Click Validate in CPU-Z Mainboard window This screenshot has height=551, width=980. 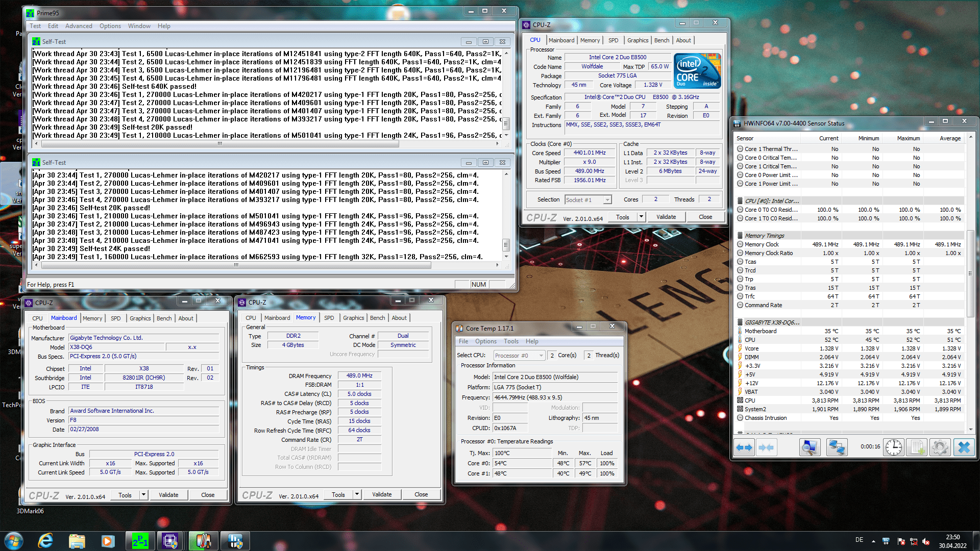(x=168, y=495)
